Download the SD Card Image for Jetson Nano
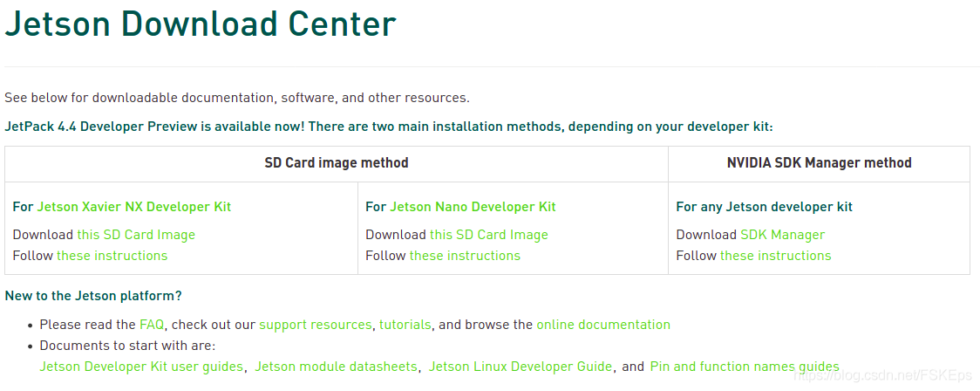This screenshot has height=391, width=980. click(x=489, y=235)
